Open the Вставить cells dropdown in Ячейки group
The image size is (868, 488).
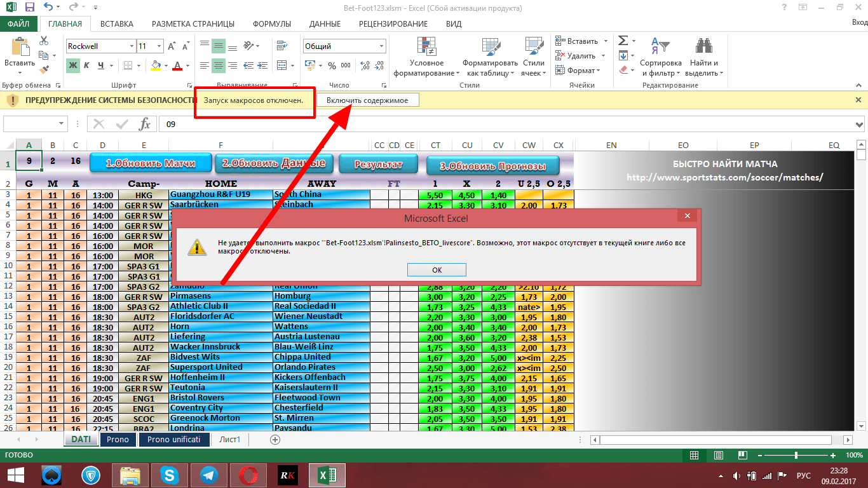tap(605, 41)
